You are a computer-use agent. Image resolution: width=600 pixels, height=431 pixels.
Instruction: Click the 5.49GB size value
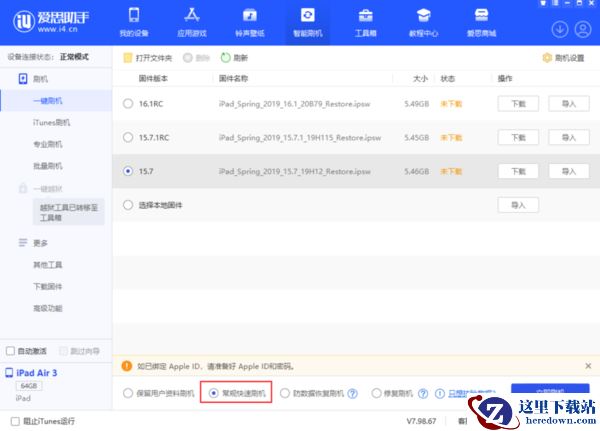tap(416, 104)
